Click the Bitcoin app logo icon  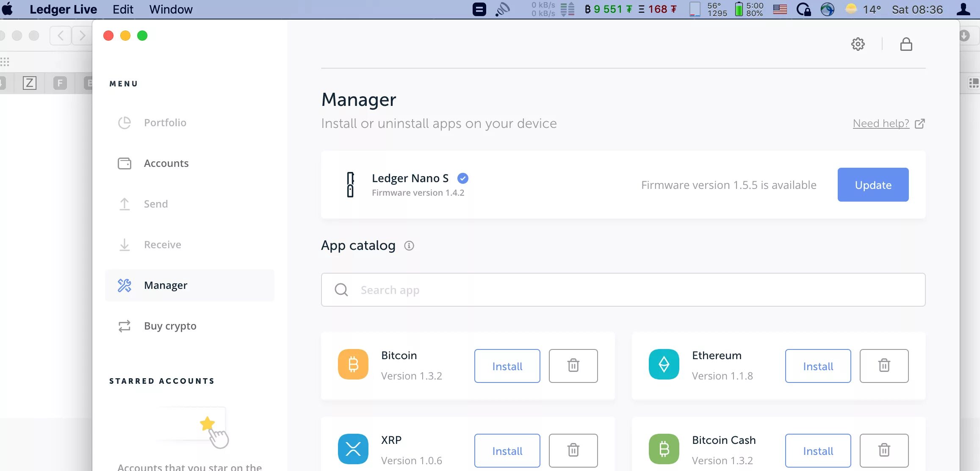pos(353,364)
